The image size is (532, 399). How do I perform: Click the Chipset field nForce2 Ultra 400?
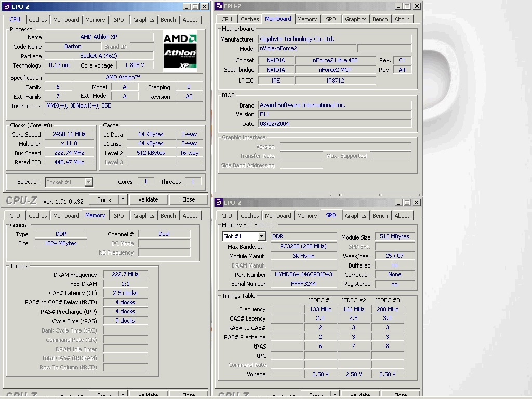[x=335, y=60]
